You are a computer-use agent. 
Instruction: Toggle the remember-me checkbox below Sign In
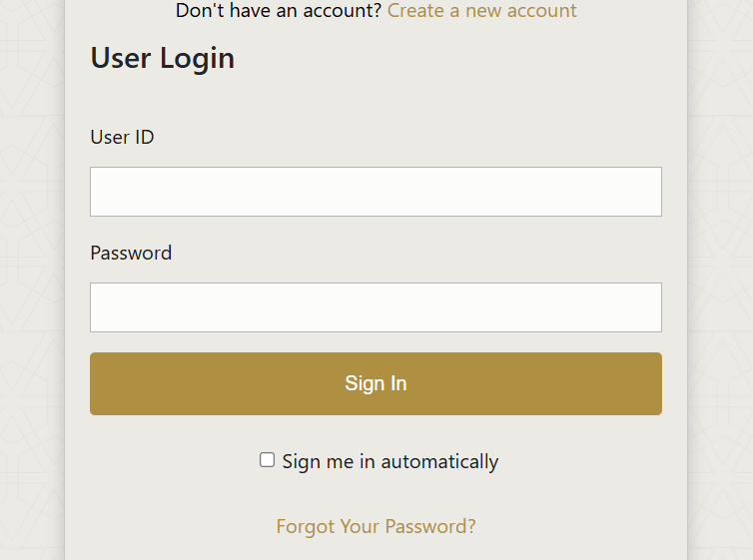point(267,460)
